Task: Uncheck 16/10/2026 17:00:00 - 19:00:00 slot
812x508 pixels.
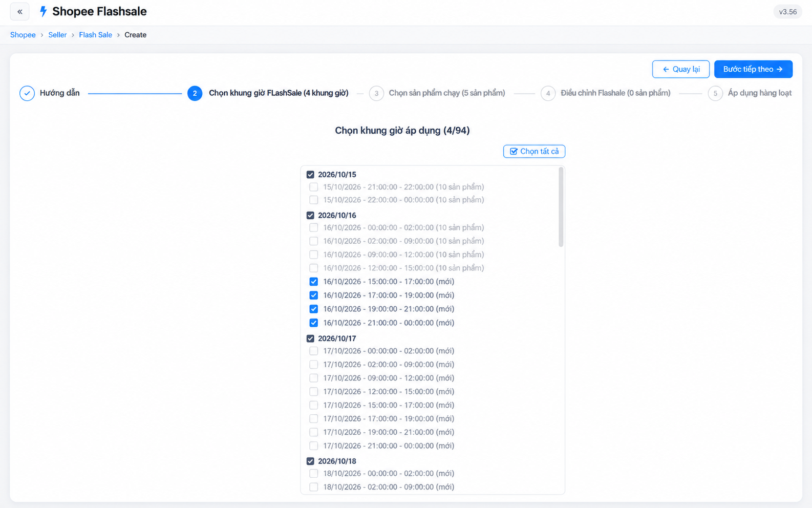Action: pos(314,295)
